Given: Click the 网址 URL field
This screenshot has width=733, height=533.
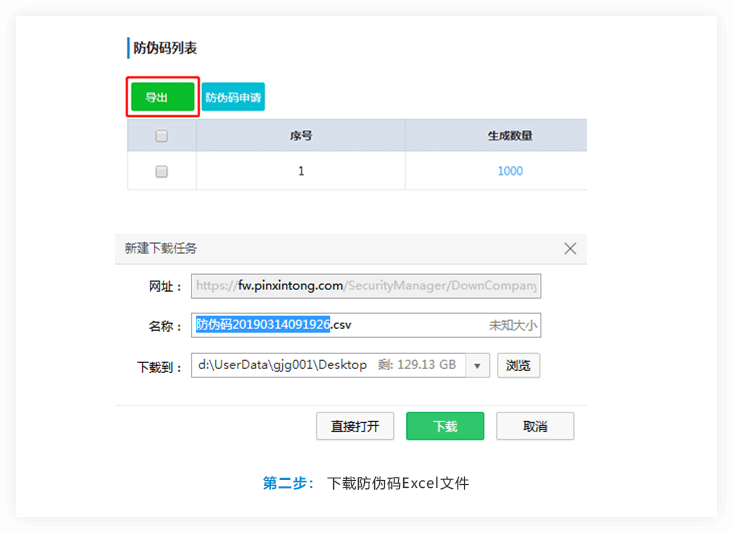Looking at the screenshot, I should 366,286.
